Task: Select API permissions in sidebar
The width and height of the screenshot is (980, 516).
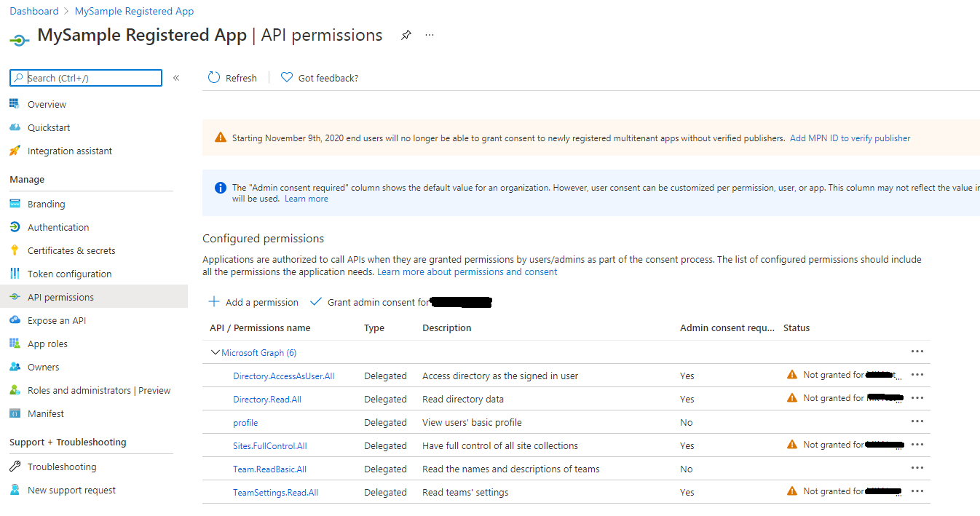Action: pyautogui.click(x=94, y=297)
